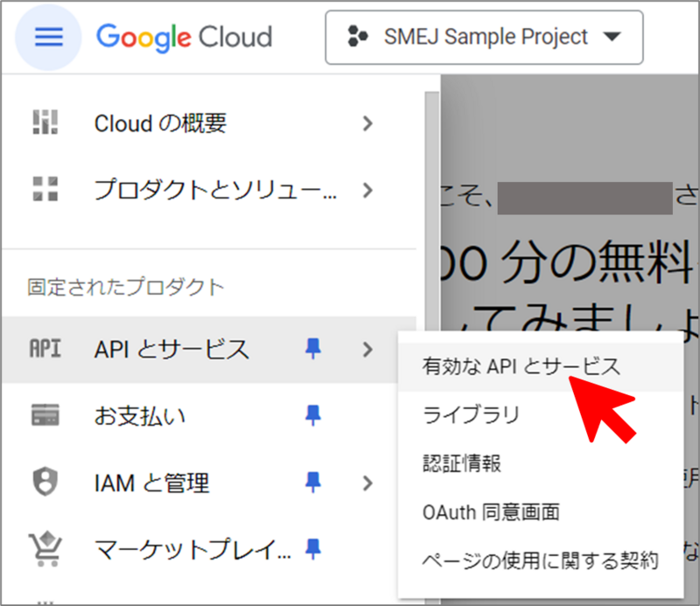The height and width of the screenshot is (606, 700).
Task: Click the プロダクトとソリューション grid icon
Action: coord(45,189)
